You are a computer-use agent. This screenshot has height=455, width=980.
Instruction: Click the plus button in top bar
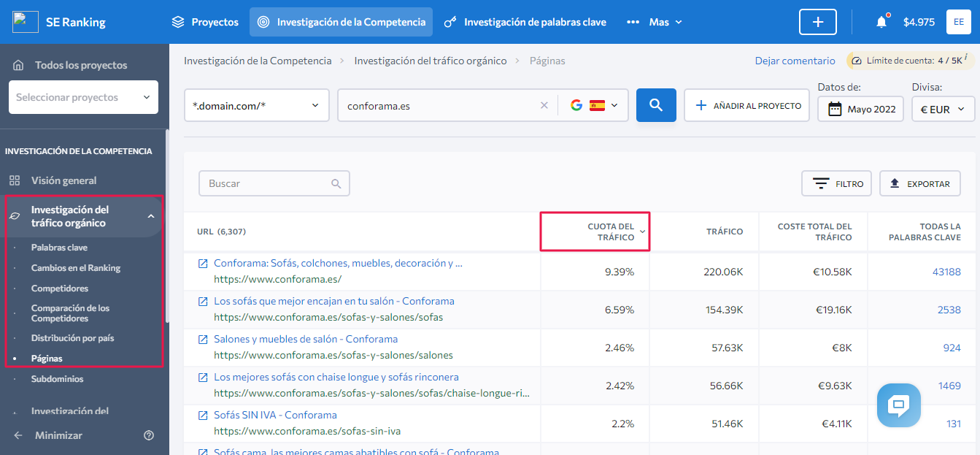[818, 22]
